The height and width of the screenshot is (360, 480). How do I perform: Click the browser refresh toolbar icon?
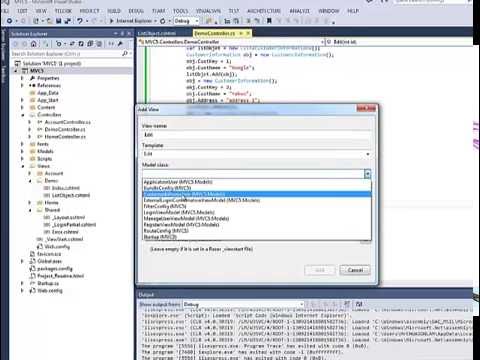point(163,21)
